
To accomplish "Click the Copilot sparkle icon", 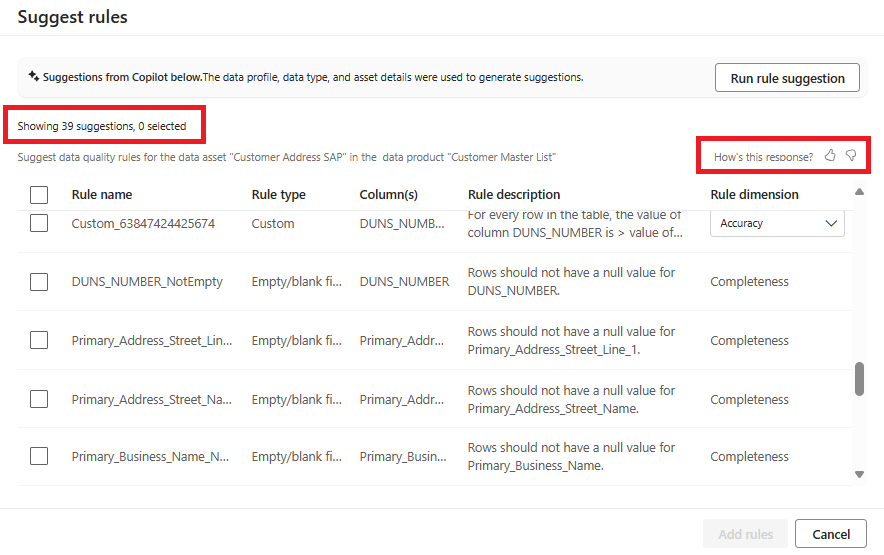I will pos(34,76).
